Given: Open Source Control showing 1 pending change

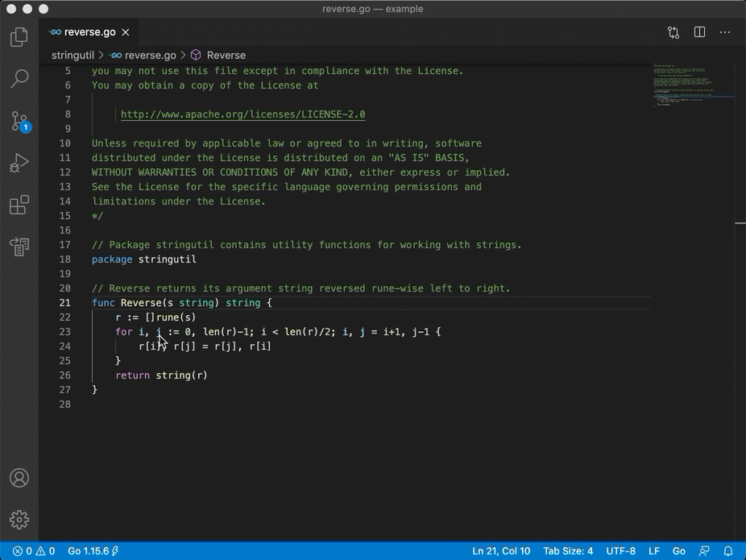Looking at the screenshot, I should (x=19, y=121).
